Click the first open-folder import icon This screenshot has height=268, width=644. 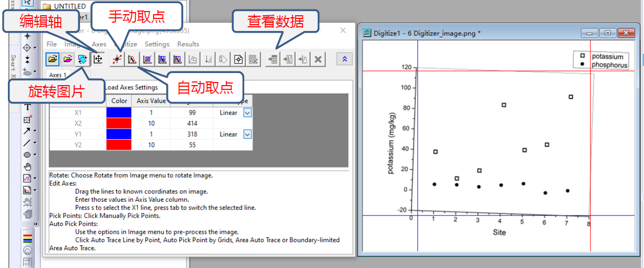click(53, 59)
